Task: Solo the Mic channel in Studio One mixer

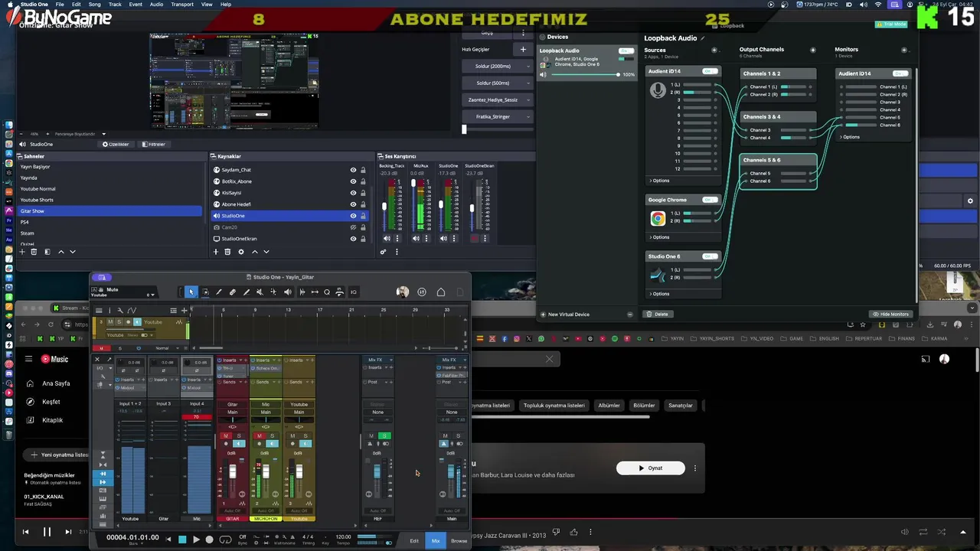Action: pyautogui.click(x=272, y=436)
